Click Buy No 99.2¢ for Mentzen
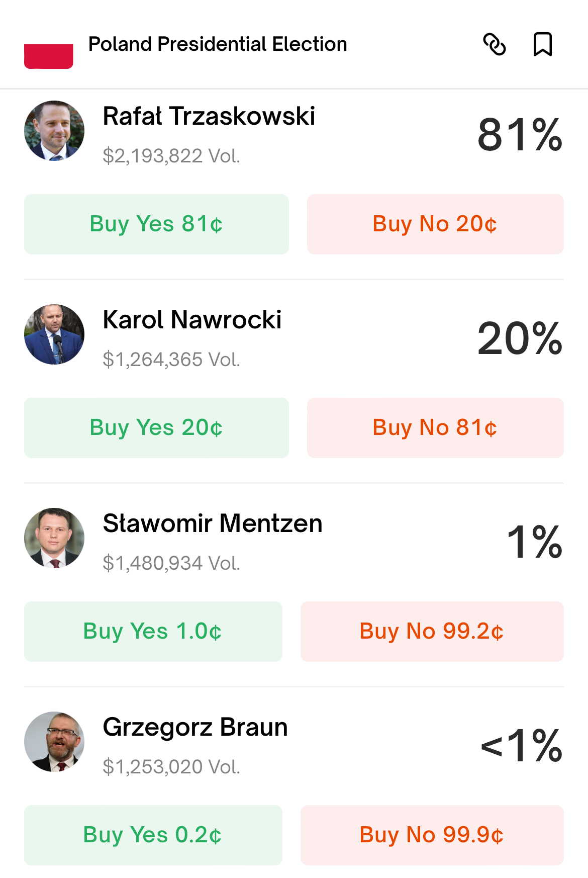The width and height of the screenshot is (588, 878). click(x=432, y=632)
